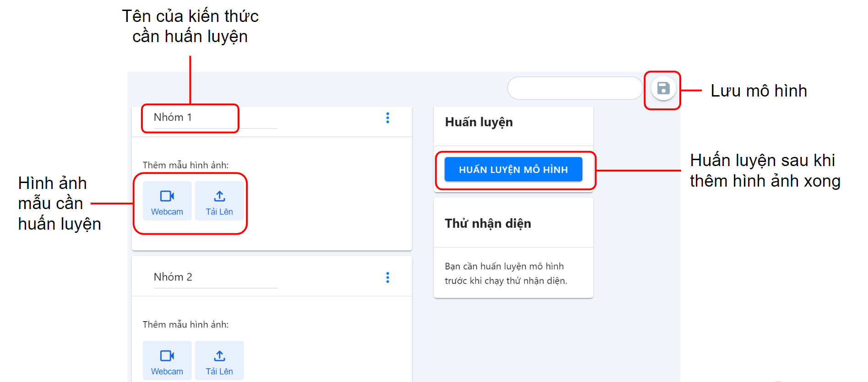This screenshot has height=382, width=868.
Task: Click the Webcam icon in Nhóm 1
Action: [167, 197]
